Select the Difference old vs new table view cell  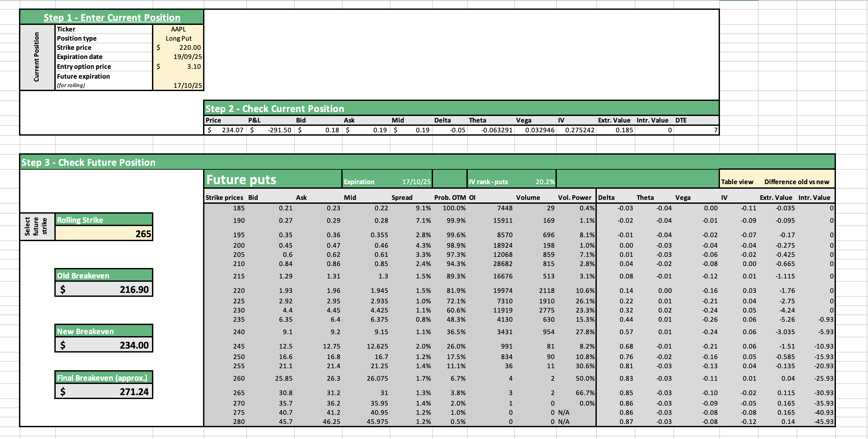coord(797,182)
